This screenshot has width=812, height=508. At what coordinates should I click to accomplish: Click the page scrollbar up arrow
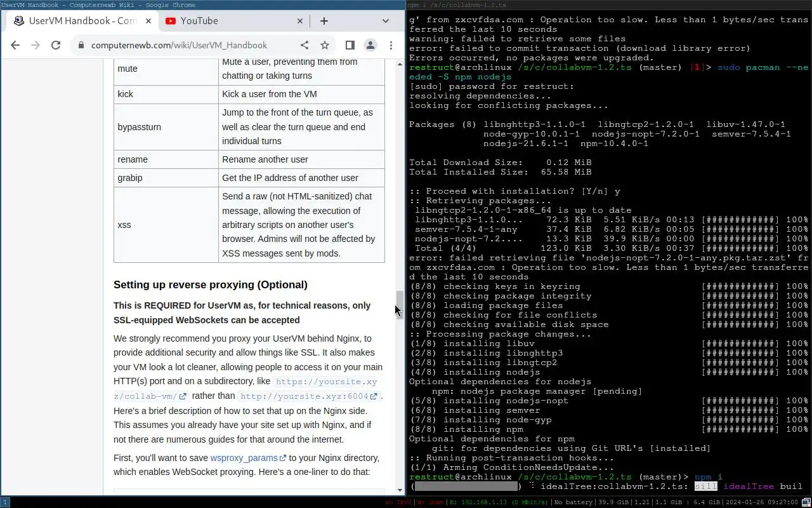click(400, 63)
